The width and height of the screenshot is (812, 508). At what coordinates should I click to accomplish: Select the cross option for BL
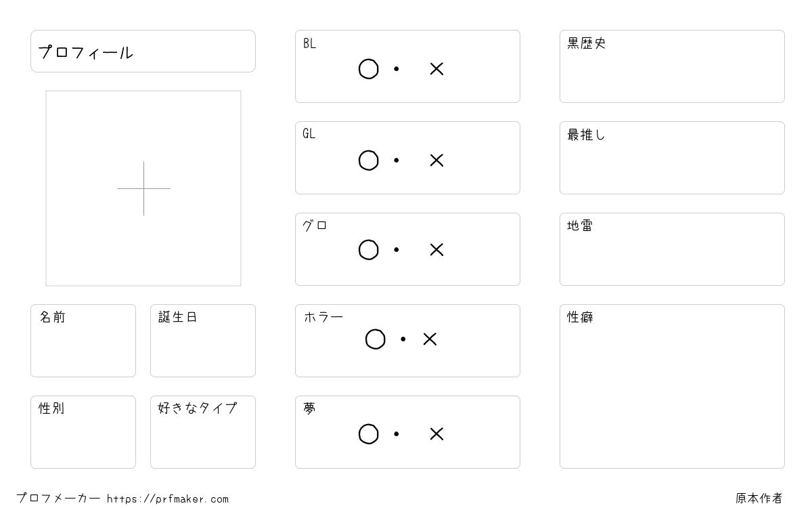click(x=436, y=69)
